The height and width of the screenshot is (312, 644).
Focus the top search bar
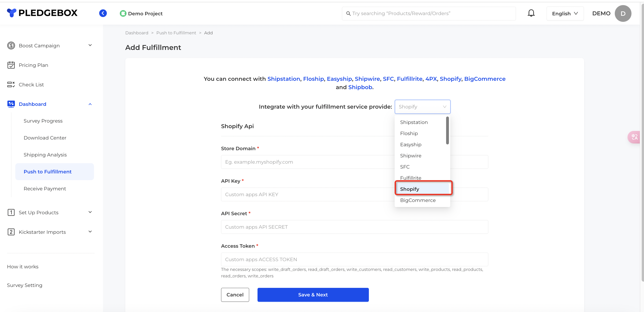(429, 13)
